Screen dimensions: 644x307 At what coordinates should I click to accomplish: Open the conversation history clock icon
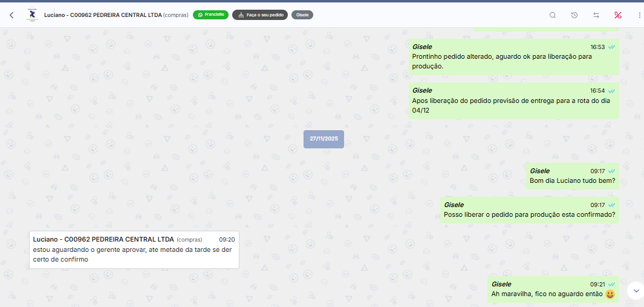(x=574, y=15)
